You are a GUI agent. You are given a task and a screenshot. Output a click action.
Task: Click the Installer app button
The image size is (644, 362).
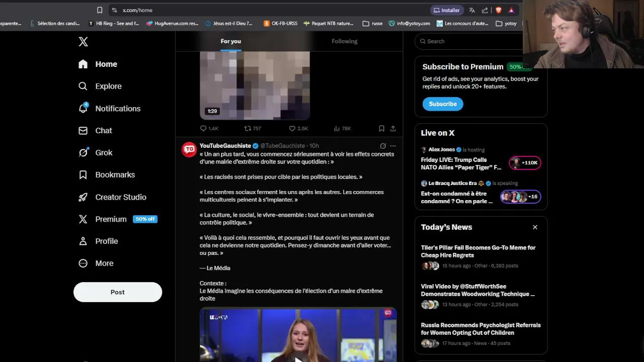click(x=447, y=10)
